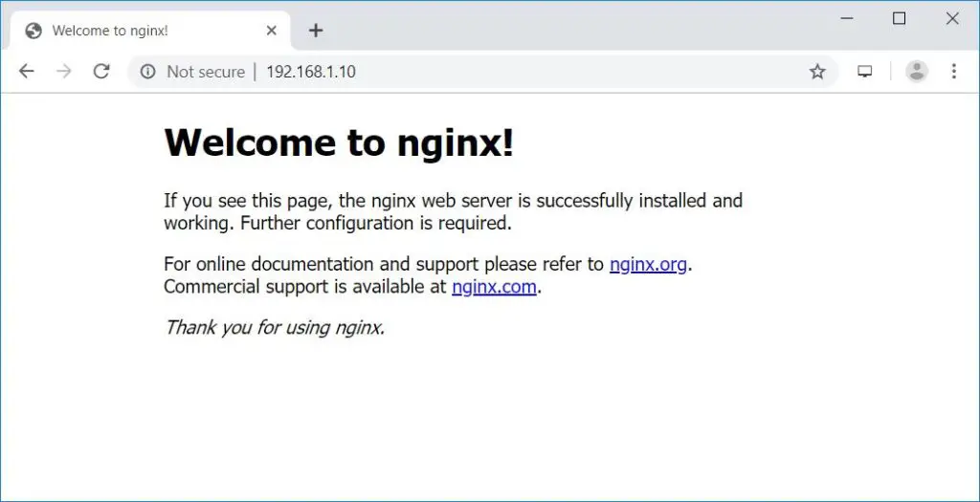Close the browser window
The width and height of the screenshot is (980, 502).
[x=952, y=19]
